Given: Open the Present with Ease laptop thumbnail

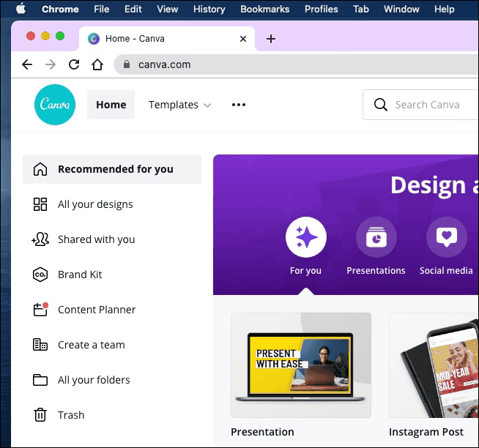Looking at the screenshot, I should point(301,365).
